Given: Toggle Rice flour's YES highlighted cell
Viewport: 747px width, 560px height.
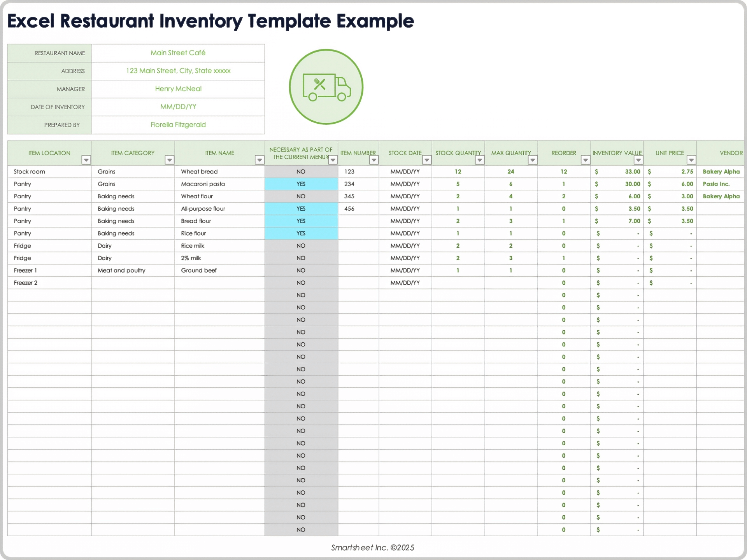Looking at the screenshot, I should tap(301, 233).
